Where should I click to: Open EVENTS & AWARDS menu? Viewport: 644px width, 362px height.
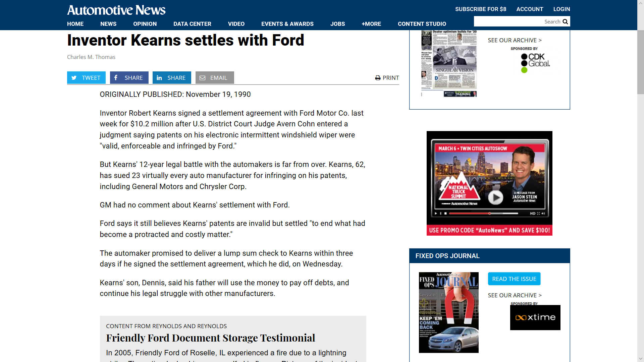(x=287, y=24)
